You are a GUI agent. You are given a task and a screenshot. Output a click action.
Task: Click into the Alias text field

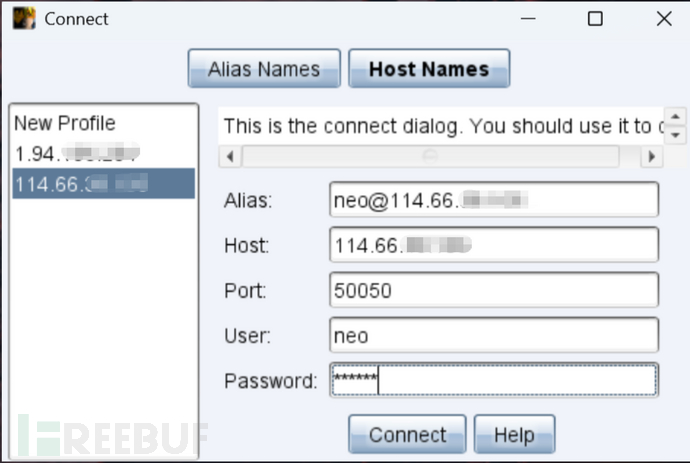[x=493, y=199]
